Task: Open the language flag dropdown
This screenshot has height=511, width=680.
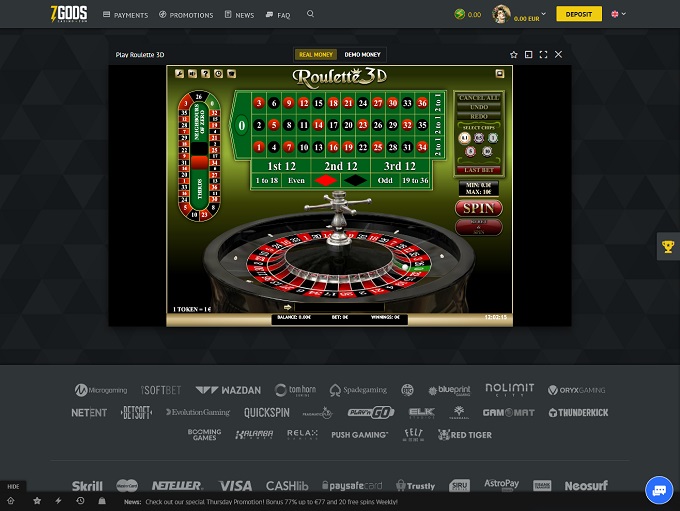Action: pos(618,15)
